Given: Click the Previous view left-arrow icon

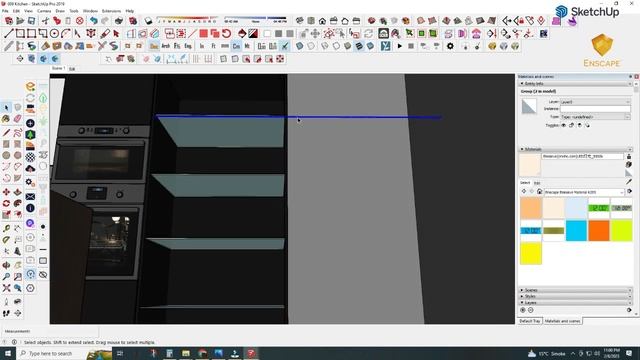Looking at the screenshot, I should click(507, 21).
